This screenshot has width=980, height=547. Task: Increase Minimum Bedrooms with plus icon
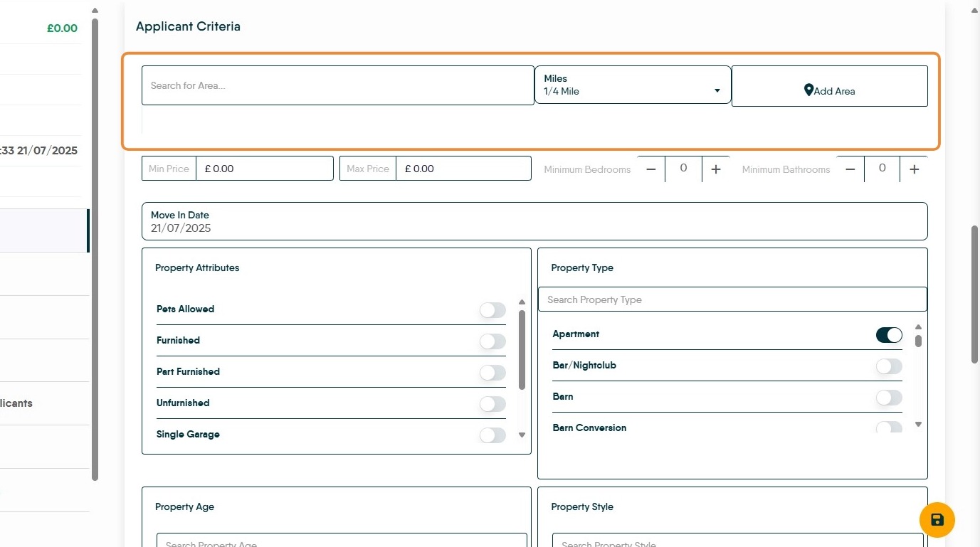[716, 169]
